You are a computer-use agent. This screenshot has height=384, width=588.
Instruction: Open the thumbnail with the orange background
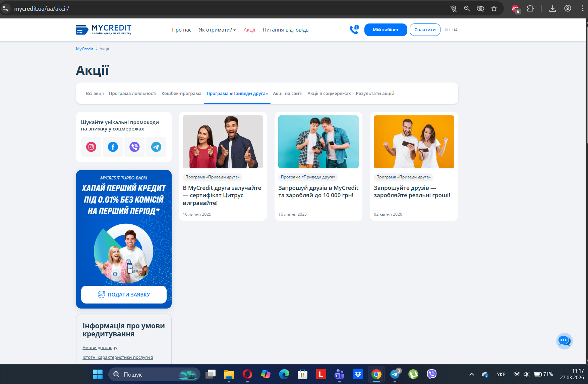tap(414, 142)
